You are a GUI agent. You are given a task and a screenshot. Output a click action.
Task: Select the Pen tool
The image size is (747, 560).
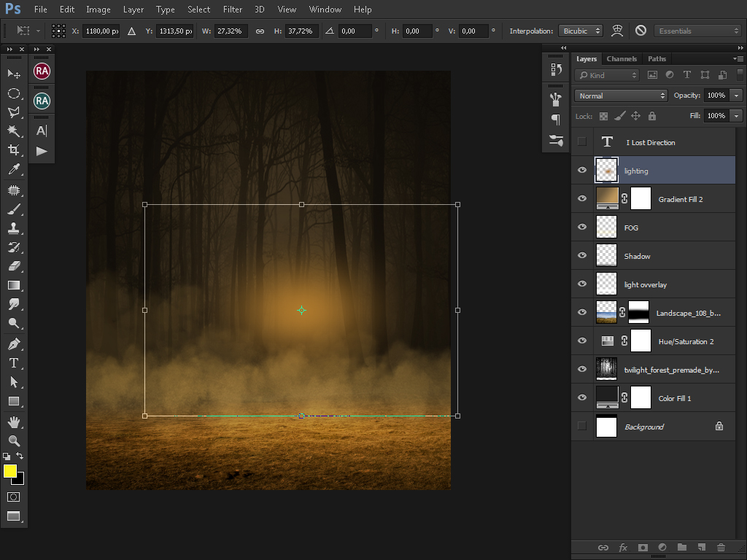click(x=13, y=343)
